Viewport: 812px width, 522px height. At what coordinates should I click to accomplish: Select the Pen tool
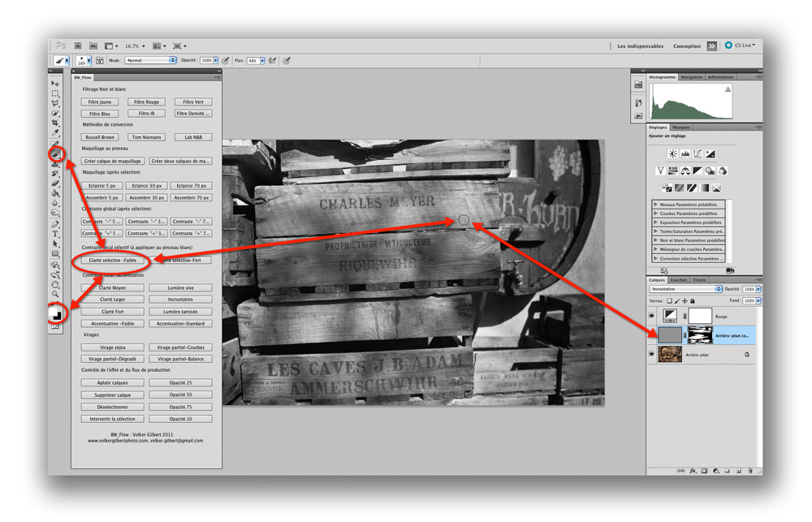55,224
